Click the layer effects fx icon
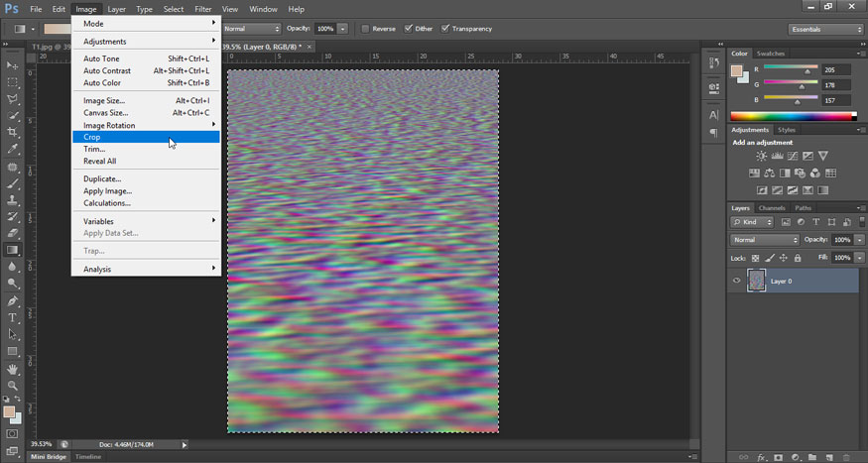This screenshot has width=868, height=463. 761,457
